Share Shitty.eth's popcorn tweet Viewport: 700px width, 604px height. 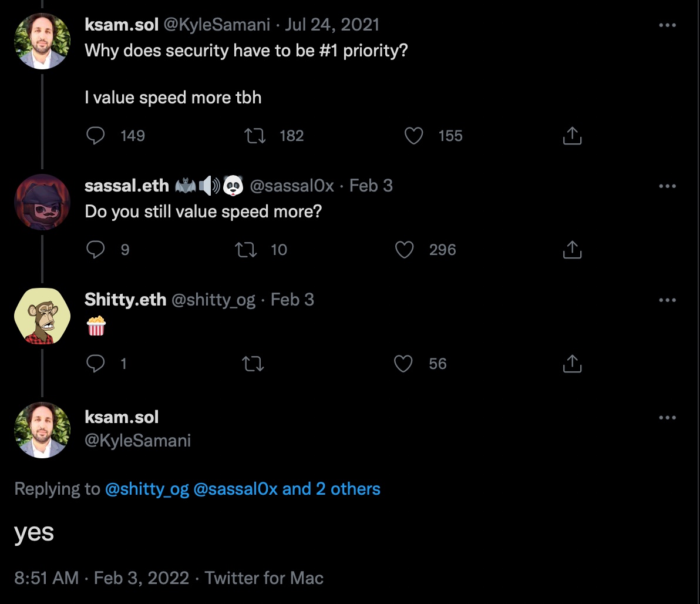pos(572,364)
